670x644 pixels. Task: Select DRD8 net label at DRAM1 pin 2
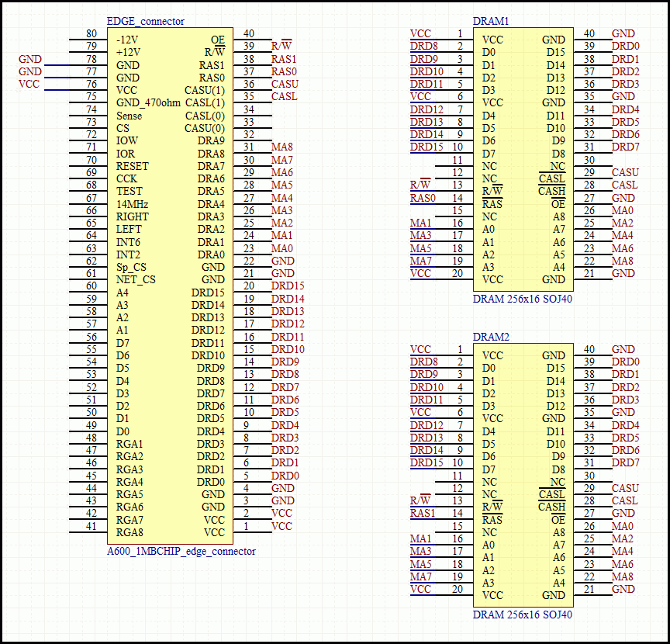click(x=424, y=46)
